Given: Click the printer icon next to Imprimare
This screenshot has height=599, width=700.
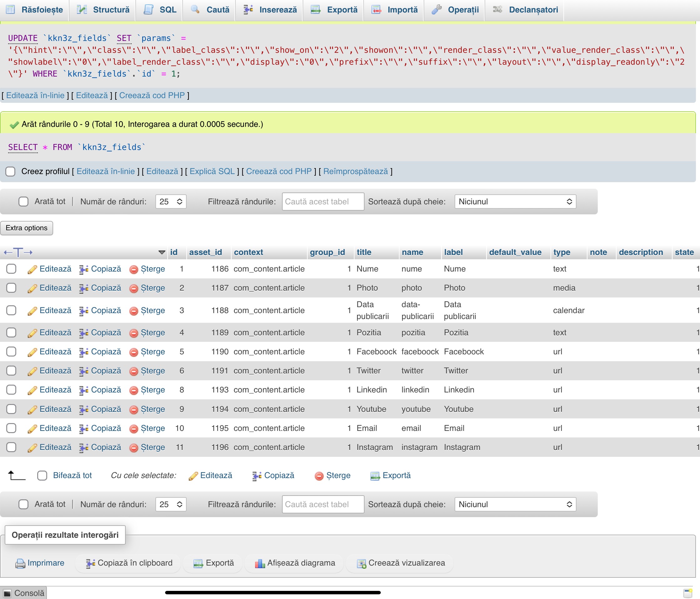Looking at the screenshot, I should pyautogui.click(x=20, y=563).
